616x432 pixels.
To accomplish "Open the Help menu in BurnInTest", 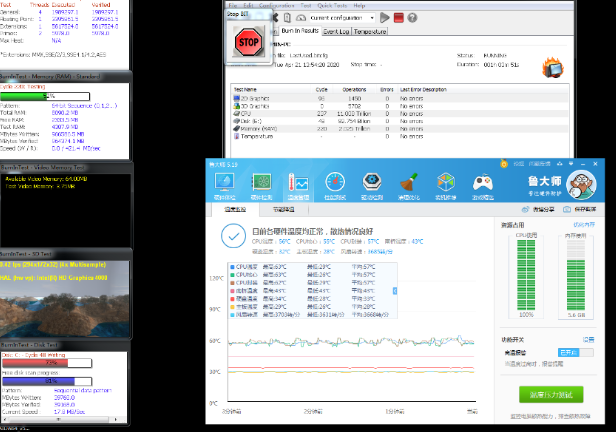I will tap(359, 5).
